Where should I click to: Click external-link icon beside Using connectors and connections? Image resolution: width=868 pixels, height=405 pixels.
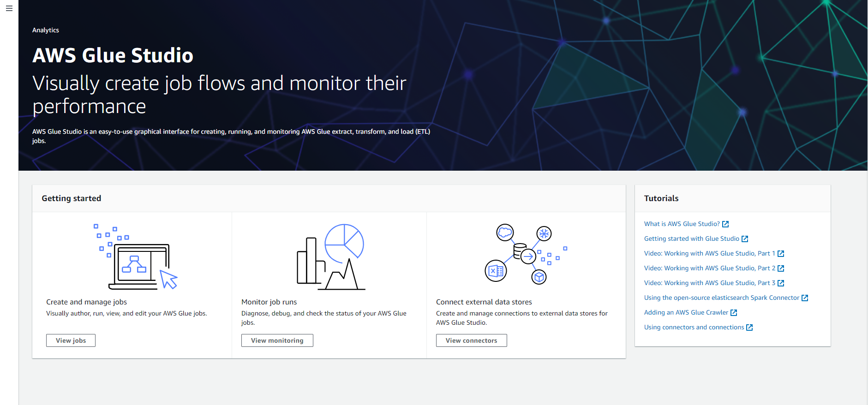click(x=749, y=328)
